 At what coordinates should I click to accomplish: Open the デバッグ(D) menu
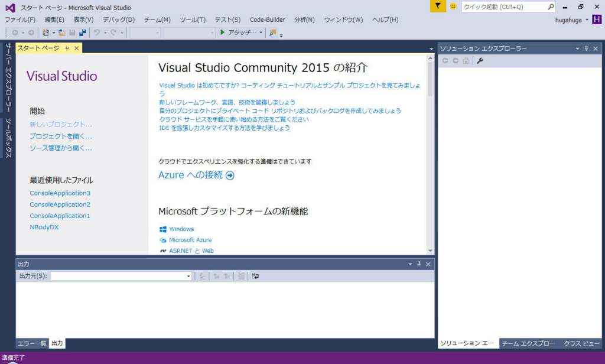click(118, 19)
